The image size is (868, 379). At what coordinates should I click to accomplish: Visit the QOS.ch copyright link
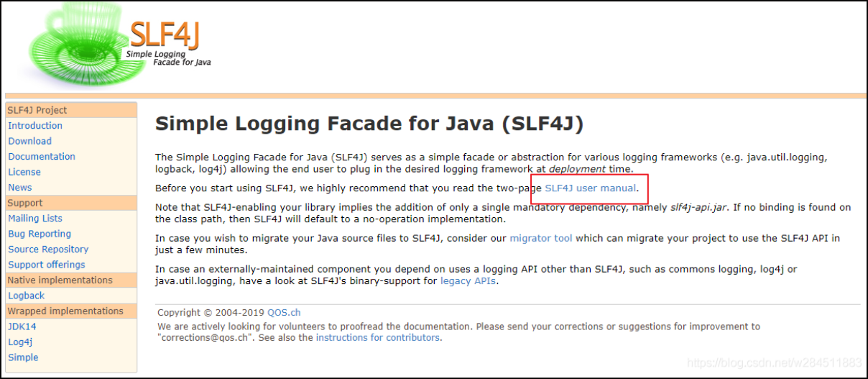[x=284, y=313]
